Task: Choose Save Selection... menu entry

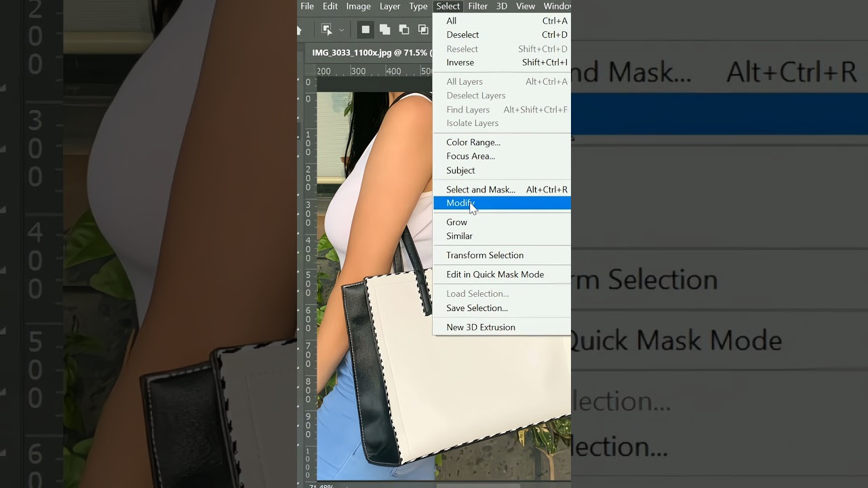Action: pyautogui.click(x=502, y=308)
